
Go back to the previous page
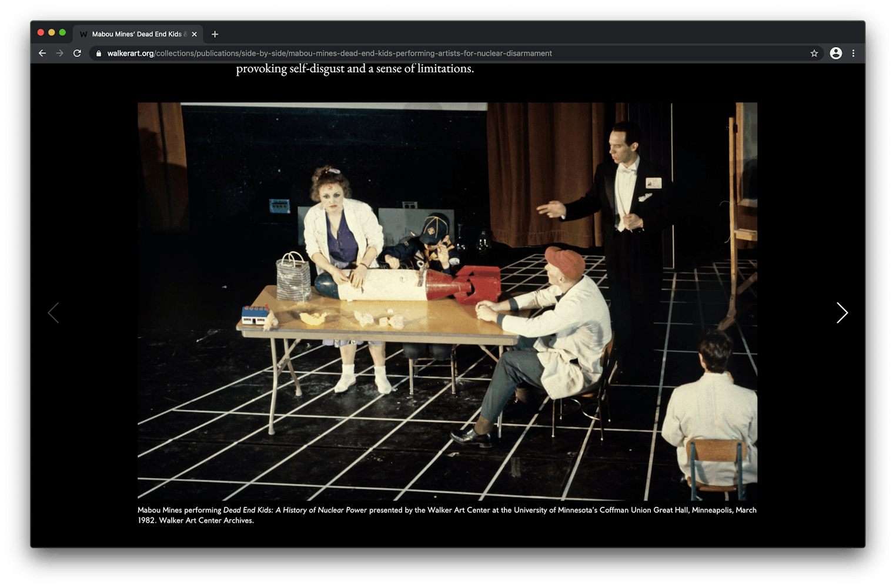pos(42,54)
